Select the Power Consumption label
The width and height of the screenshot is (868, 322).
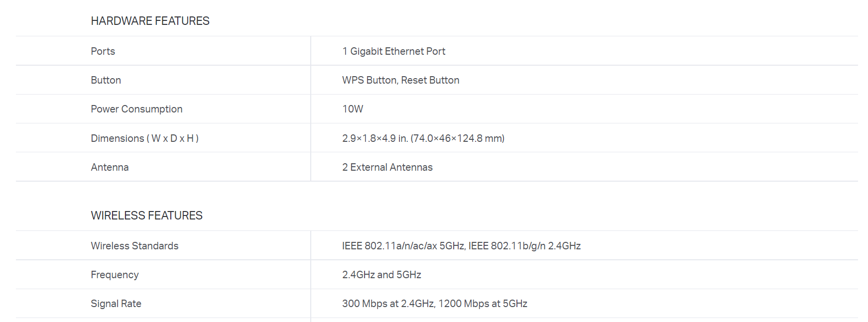pyautogui.click(x=136, y=109)
